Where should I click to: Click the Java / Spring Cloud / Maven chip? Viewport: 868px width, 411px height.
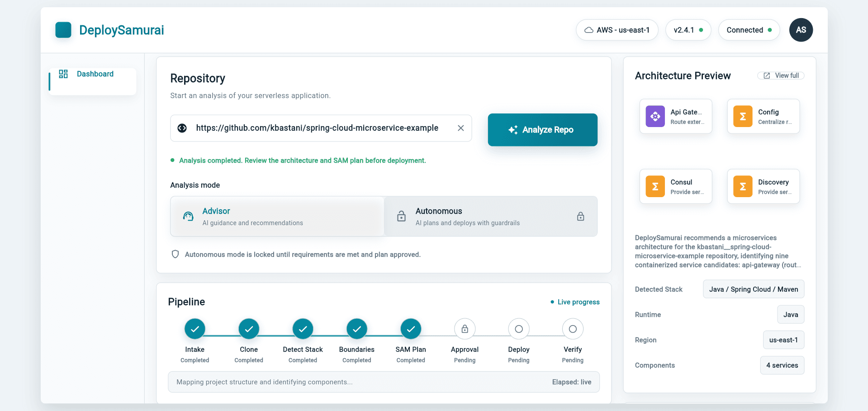click(x=754, y=289)
